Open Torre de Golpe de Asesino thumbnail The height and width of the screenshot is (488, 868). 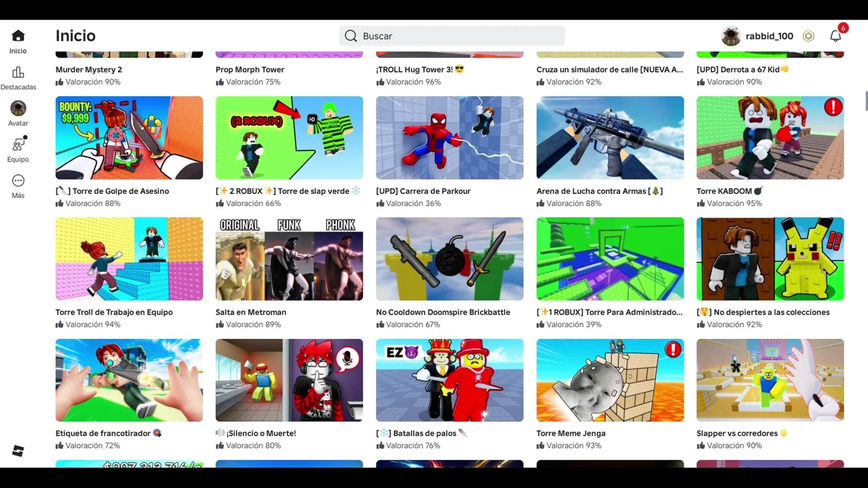pyautogui.click(x=129, y=138)
